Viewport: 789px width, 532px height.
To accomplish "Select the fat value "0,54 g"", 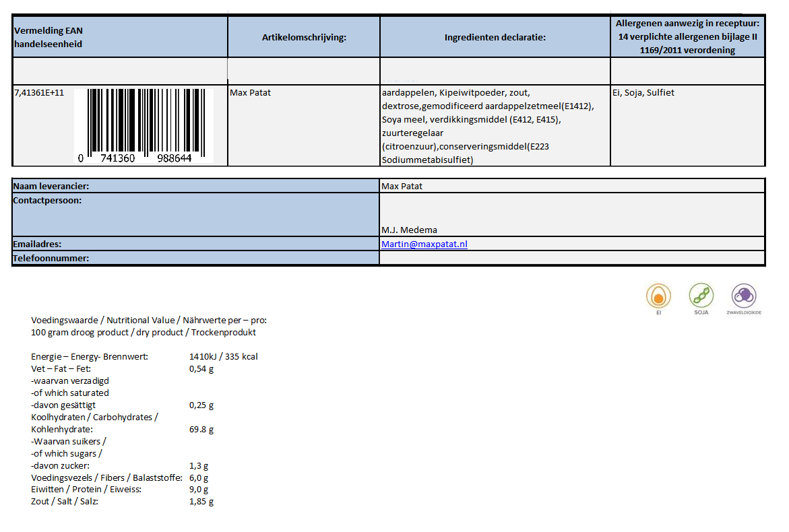I will click(x=201, y=368).
